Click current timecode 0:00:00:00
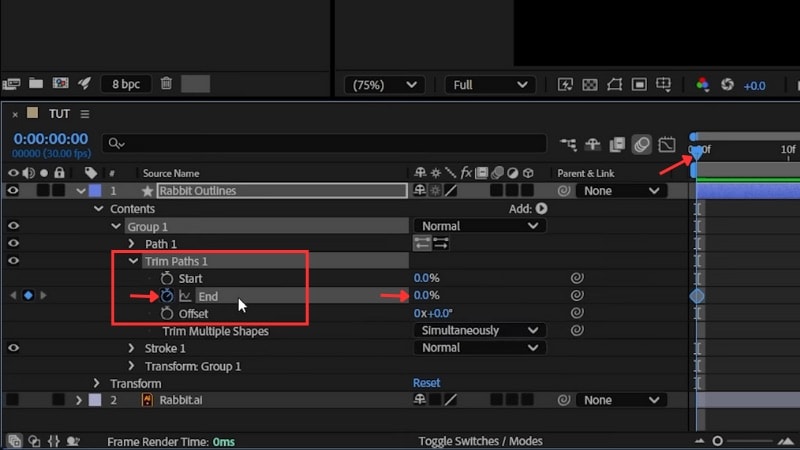Image resolution: width=800 pixels, height=450 pixels. tap(51, 139)
